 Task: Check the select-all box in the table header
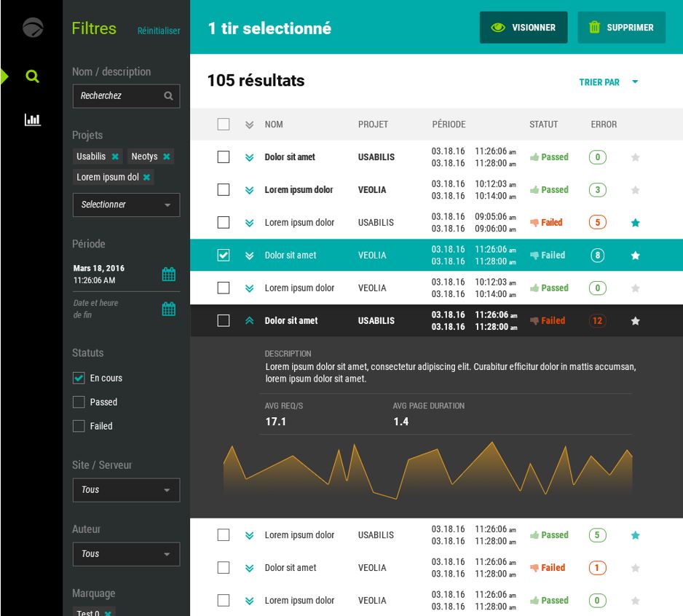(224, 124)
